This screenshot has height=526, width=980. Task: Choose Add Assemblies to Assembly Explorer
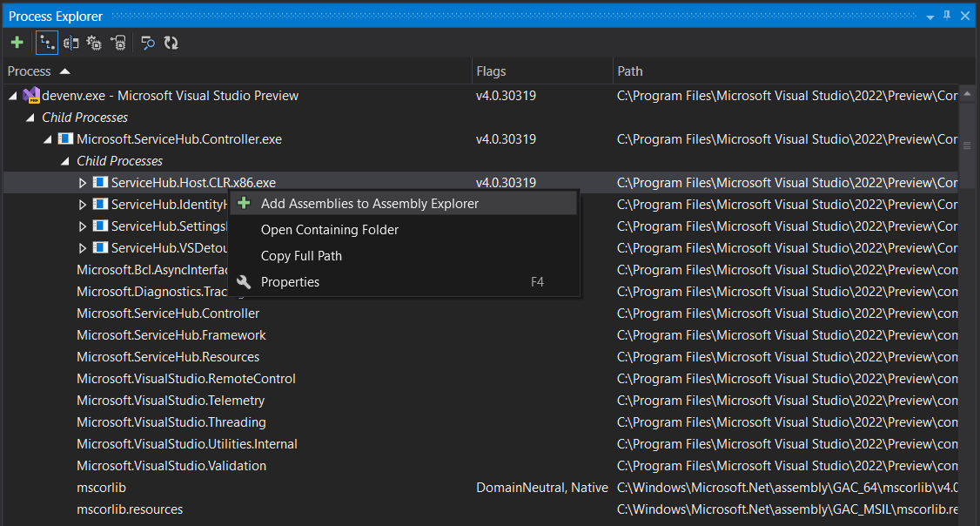404,203
